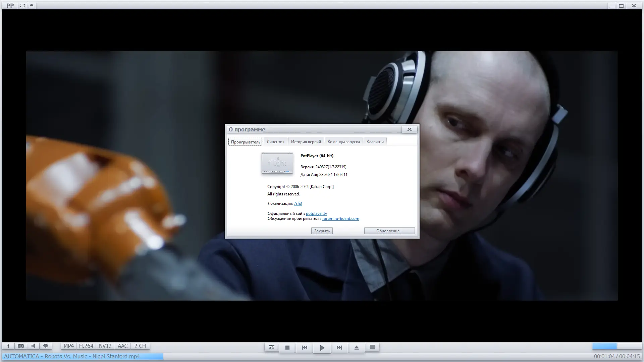Skip to the next track
Viewport: 644px width, 362px height.
coord(339,348)
